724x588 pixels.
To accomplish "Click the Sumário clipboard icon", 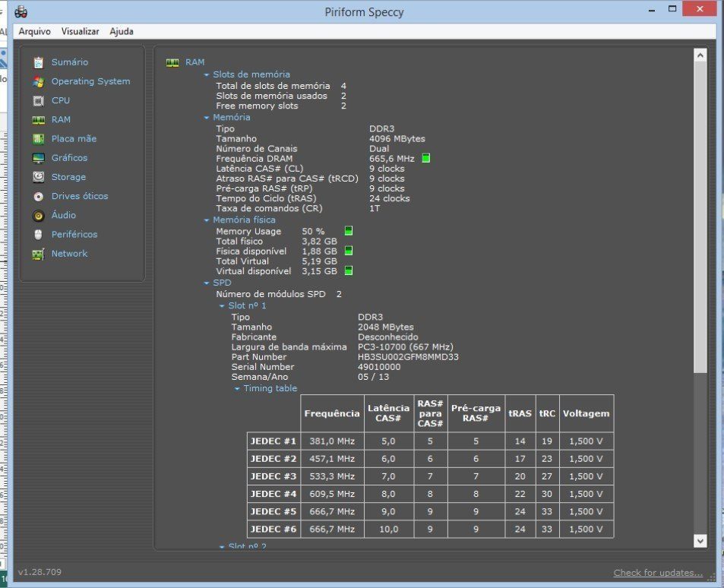I will click(x=39, y=62).
